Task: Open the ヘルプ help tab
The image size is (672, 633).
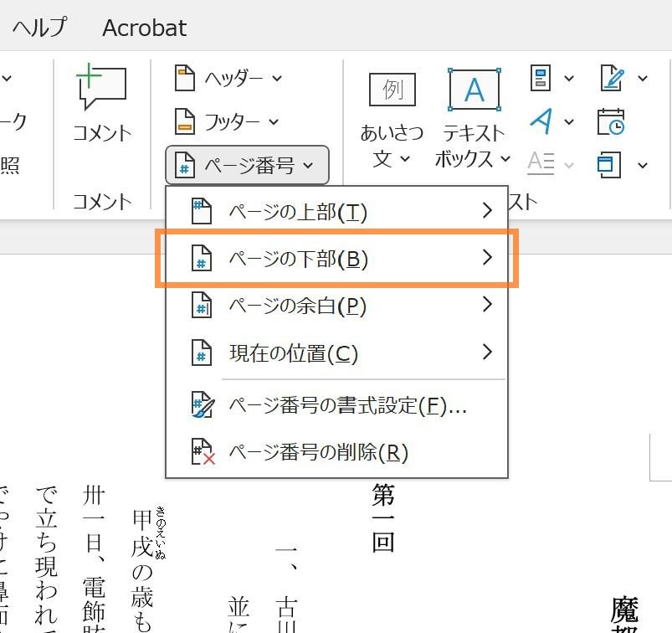Action: tap(38, 28)
